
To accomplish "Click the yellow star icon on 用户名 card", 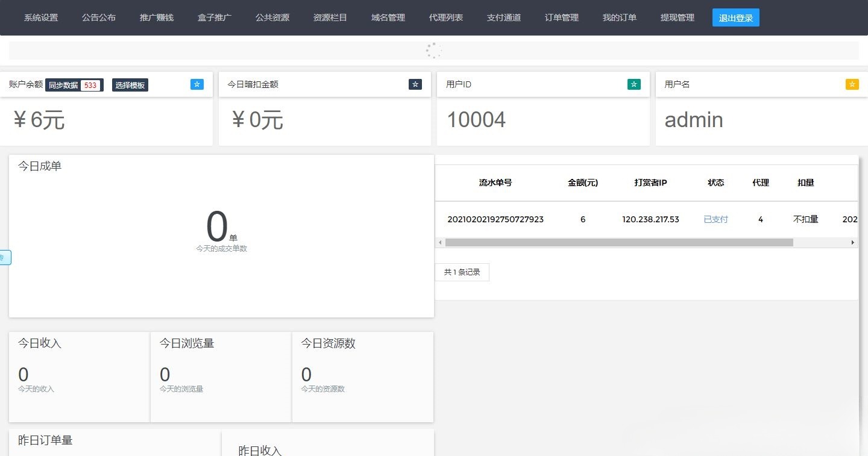I will coord(852,84).
